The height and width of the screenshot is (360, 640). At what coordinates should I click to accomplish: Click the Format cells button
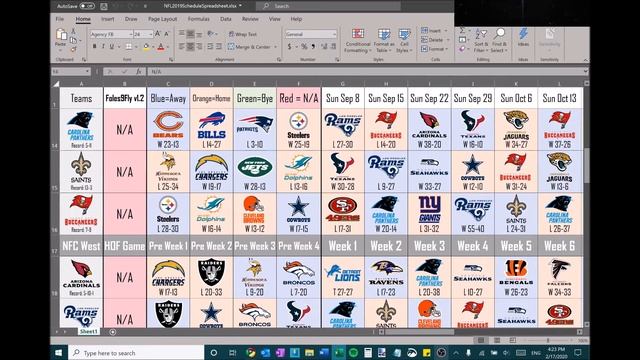(x=435, y=49)
